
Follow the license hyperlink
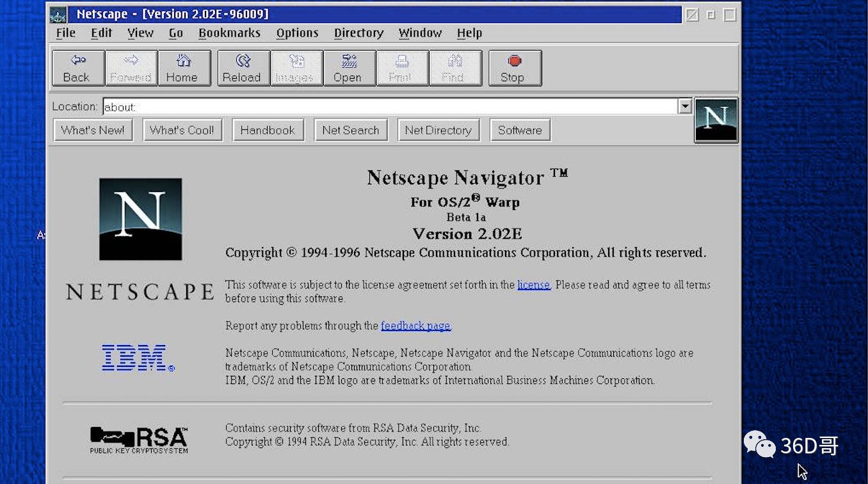coord(534,285)
